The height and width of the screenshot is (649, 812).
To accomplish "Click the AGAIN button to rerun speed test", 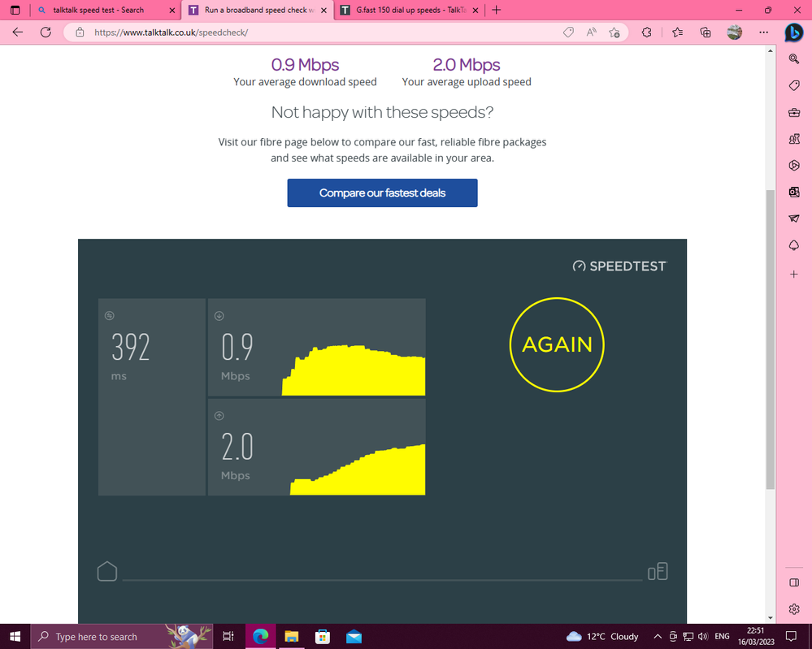I will (557, 344).
